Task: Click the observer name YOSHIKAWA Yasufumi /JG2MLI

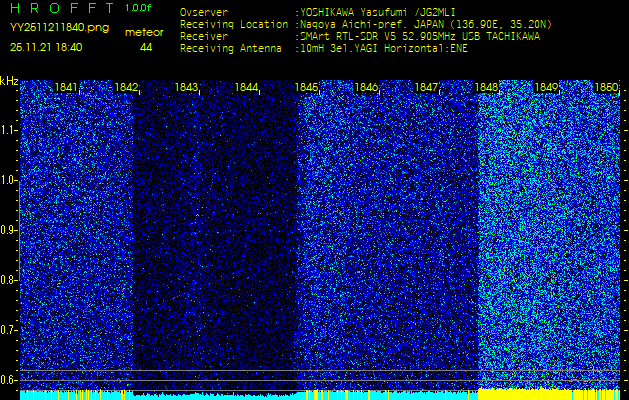Action: pos(378,12)
